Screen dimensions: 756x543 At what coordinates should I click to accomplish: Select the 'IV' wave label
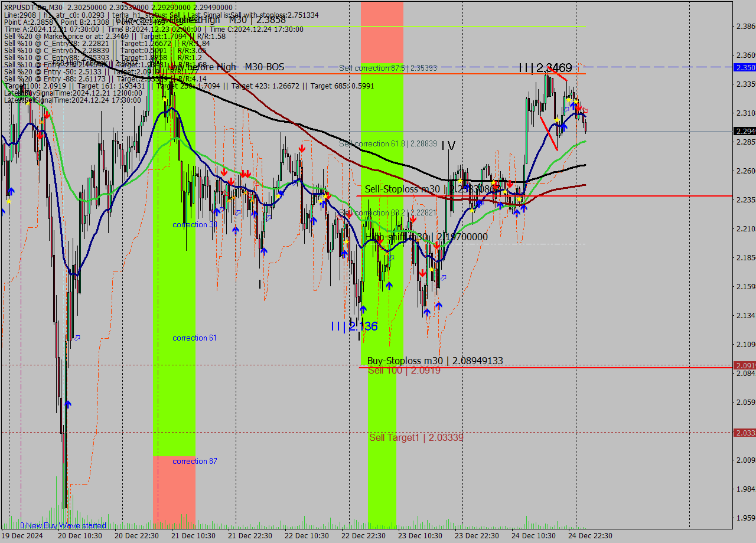(x=449, y=145)
